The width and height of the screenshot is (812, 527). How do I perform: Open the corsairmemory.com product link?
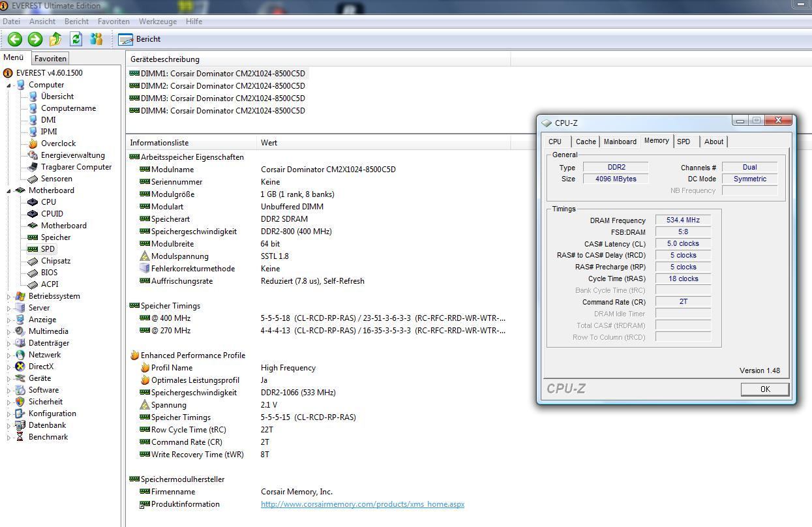tap(363, 504)
